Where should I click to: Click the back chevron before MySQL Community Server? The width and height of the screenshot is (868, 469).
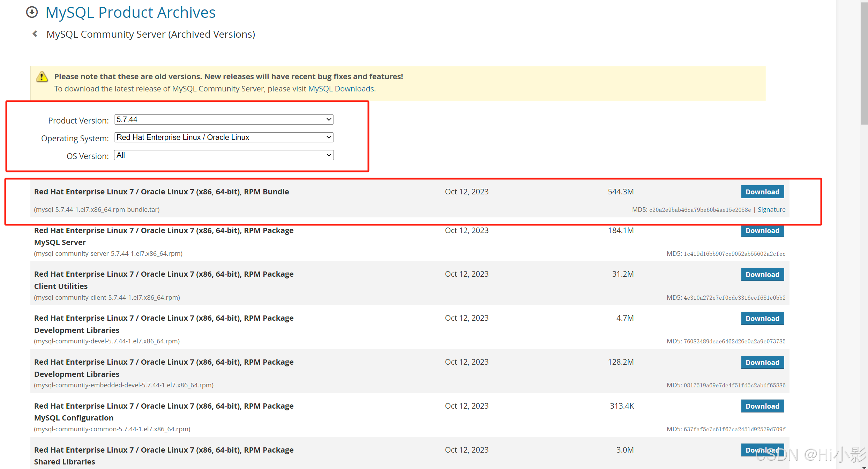pos(35,34)
